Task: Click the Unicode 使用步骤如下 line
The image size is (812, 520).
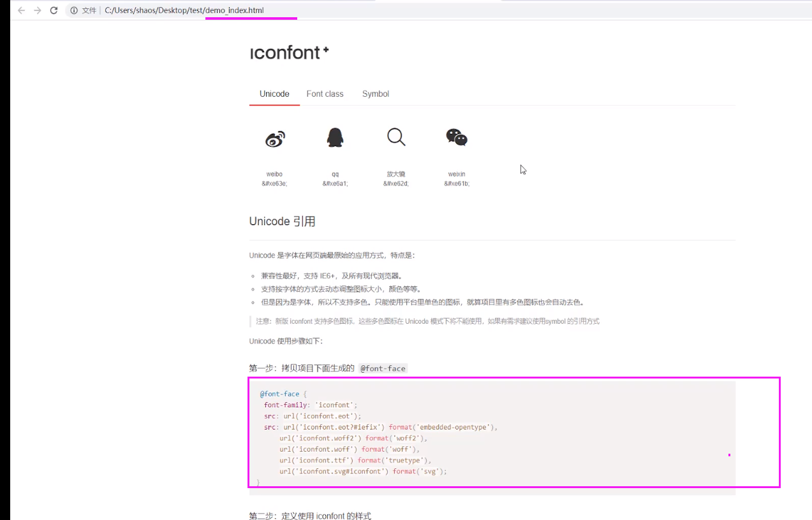Action: click(x=286, y=341)
